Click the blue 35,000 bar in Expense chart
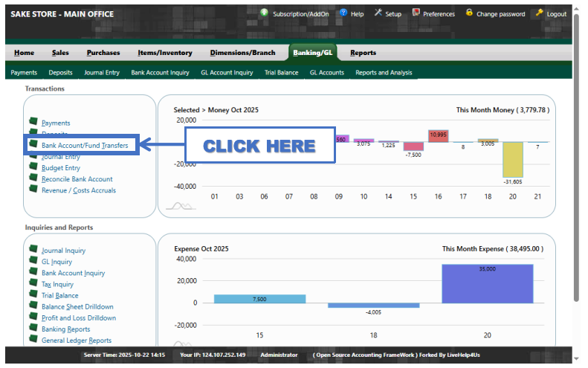 coord(487,283)
